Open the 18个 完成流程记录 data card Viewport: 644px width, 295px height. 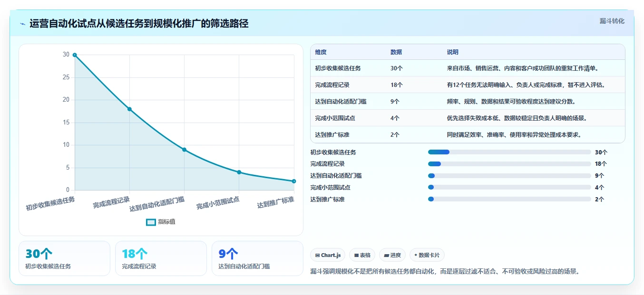(161, 258)
